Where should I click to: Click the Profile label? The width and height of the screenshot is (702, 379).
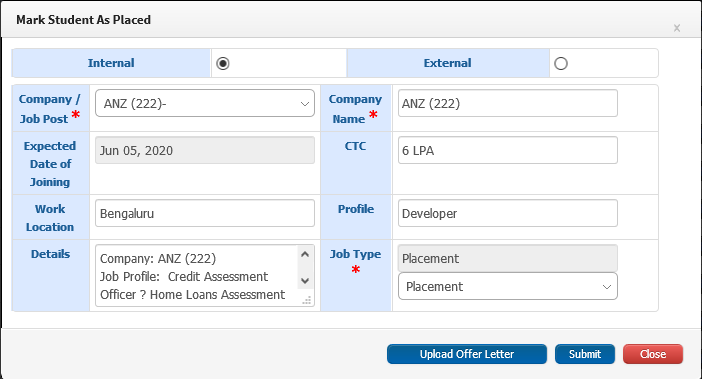pos(355,209)
